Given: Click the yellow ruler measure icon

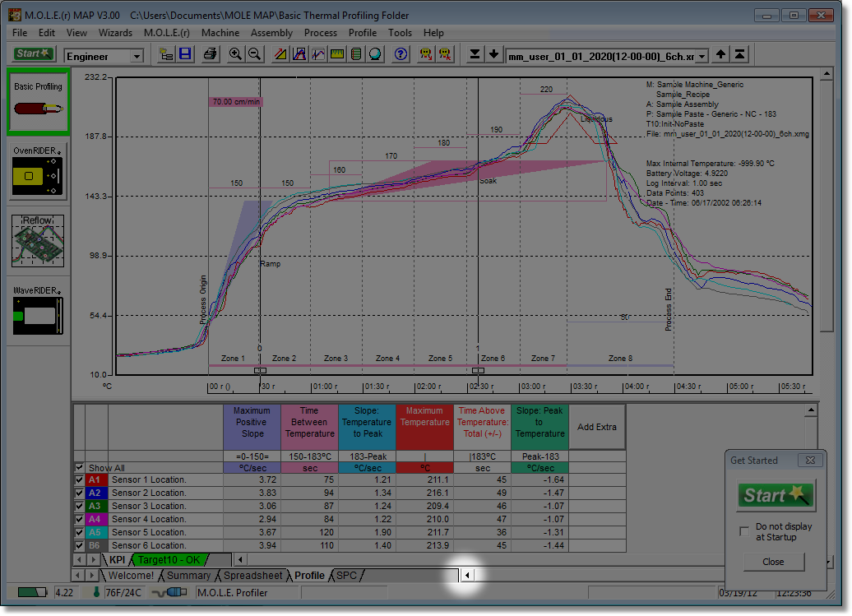Looking at the screenshot, I should (337, 54).
